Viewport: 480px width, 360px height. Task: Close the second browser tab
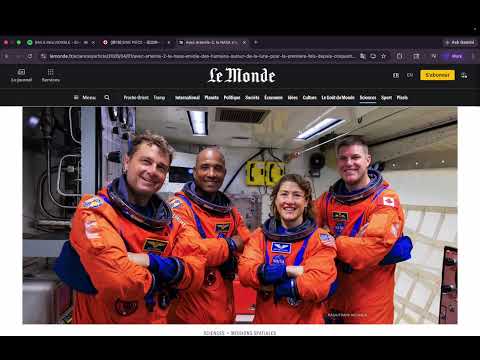[x=169, y=42]
